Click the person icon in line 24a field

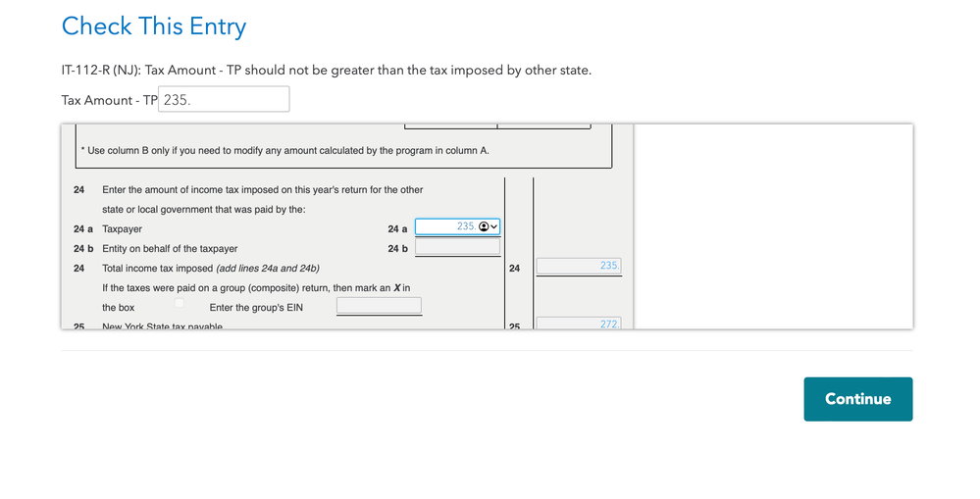(484, 227)
